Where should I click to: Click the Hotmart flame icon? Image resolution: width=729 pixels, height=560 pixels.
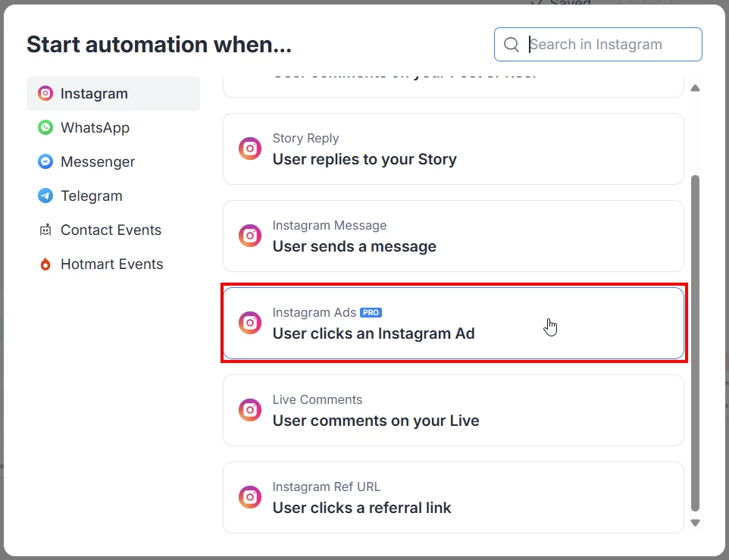pos(45,264)
